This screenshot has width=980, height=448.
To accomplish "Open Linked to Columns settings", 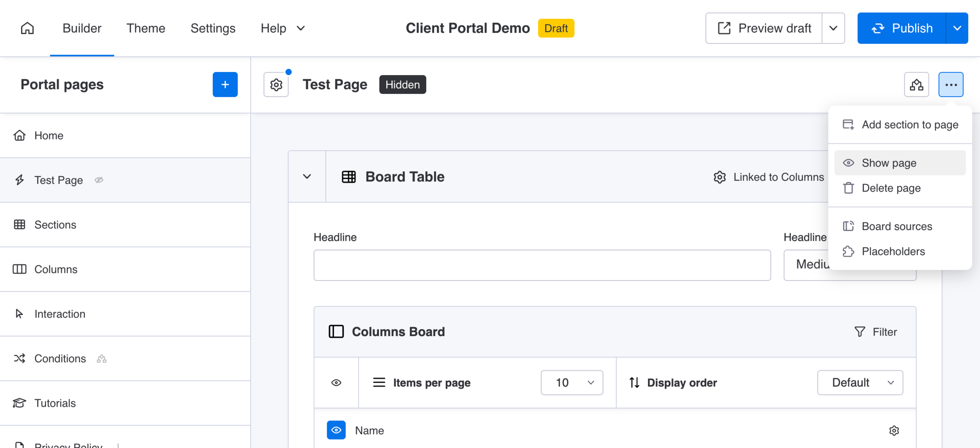I will 768,177.
